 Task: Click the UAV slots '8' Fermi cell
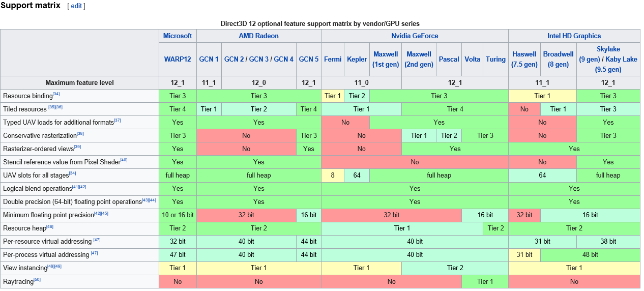point(333,175)
